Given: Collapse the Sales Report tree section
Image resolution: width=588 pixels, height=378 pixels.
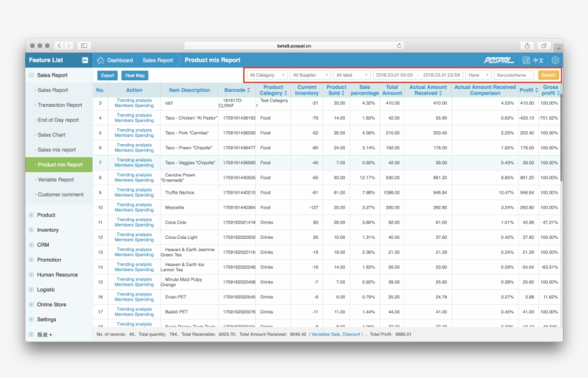Looking at the screenshot, I should coord(31,75).
